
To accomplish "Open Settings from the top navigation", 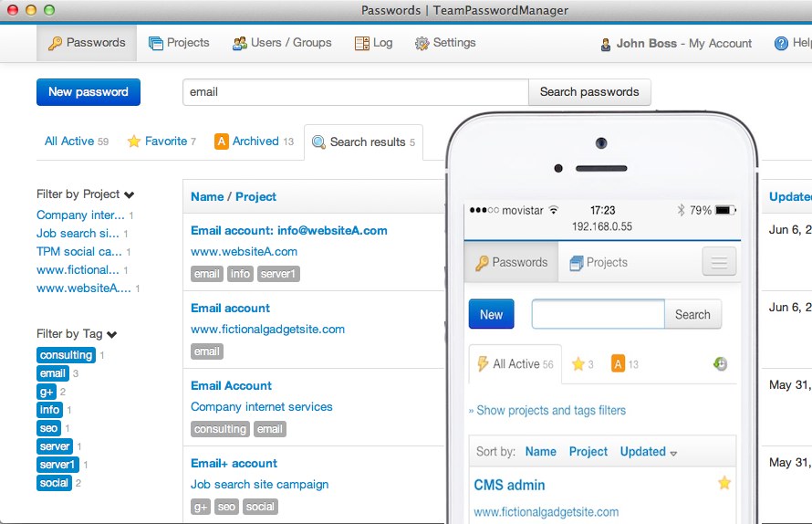I will point(445,43).
